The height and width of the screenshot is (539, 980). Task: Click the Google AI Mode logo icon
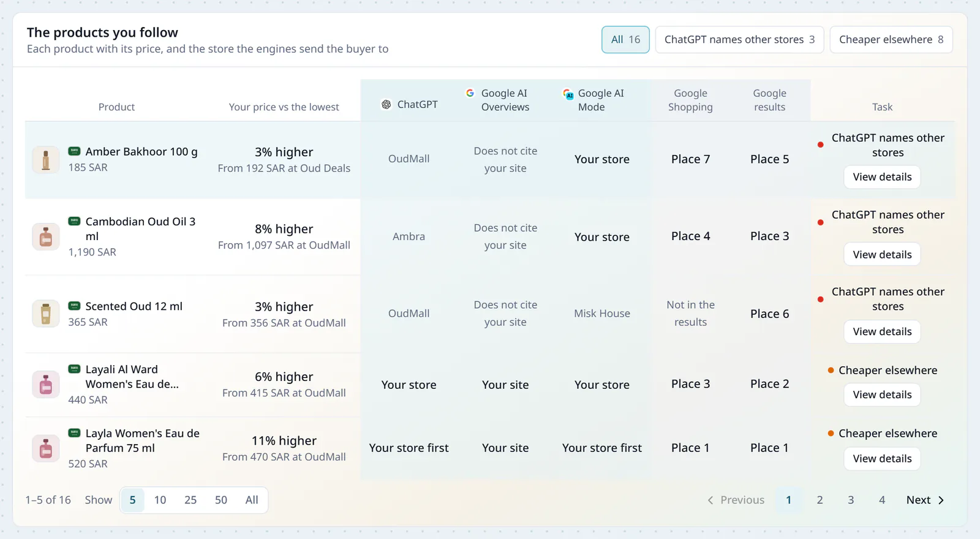coord(568,94)
